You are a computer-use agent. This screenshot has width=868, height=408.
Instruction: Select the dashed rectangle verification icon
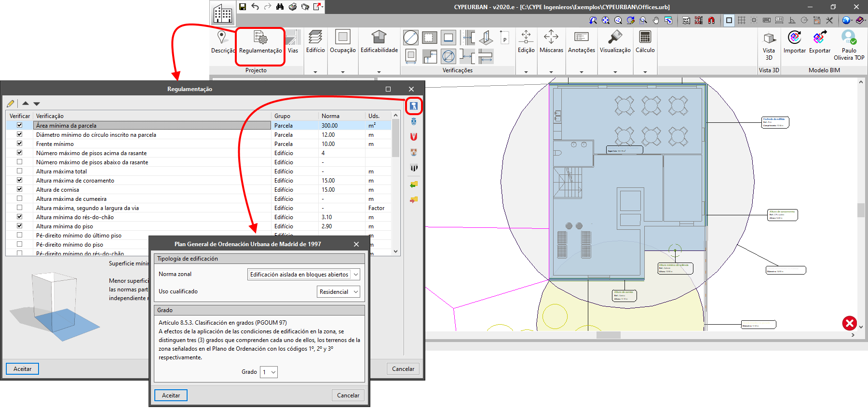[429, 38]
